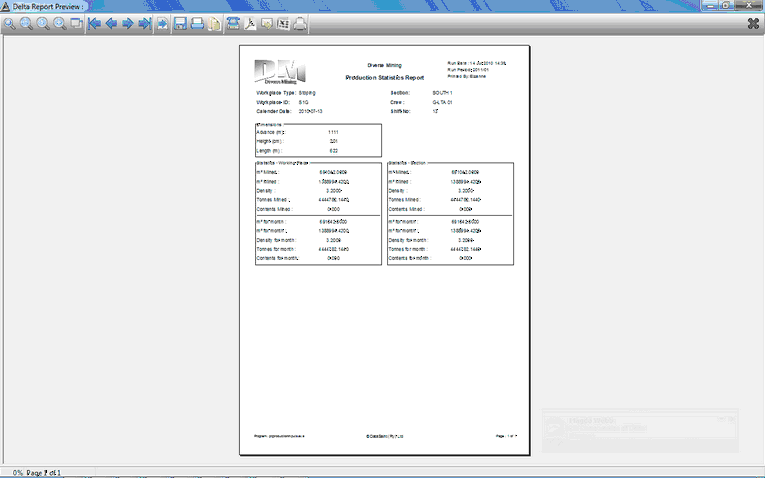Close the preview with the X toolbar icon
Image resolution: width=765 pixels, height=478 pixels.
tap(753, 23)
